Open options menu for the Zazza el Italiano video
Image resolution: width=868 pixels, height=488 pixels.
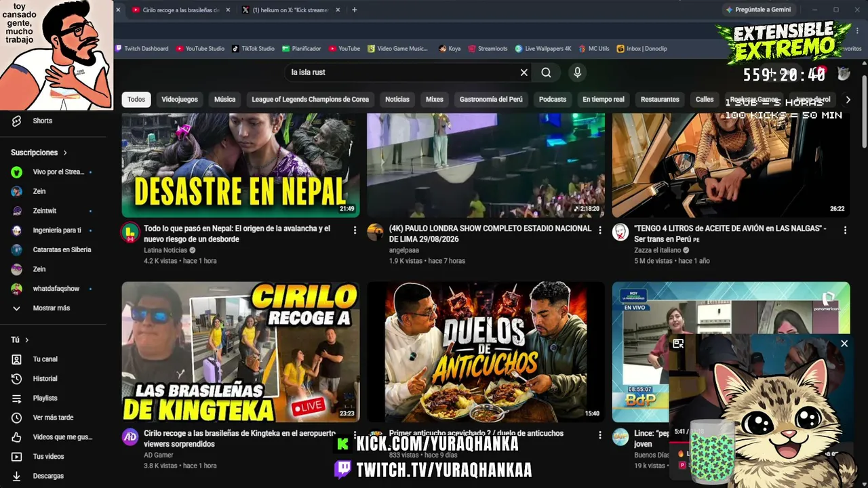(x=845, y=230)
